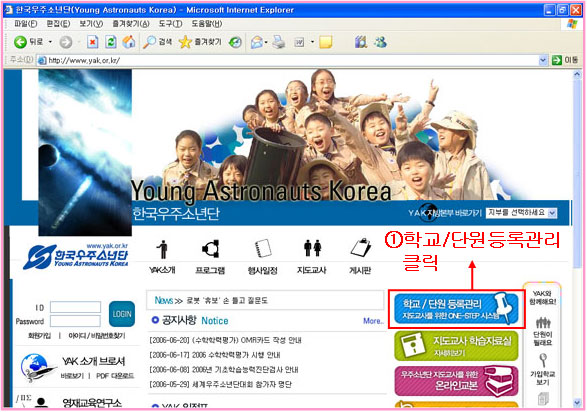Click the Refresh page icon
587x412 pixels.
pos(110,42)
